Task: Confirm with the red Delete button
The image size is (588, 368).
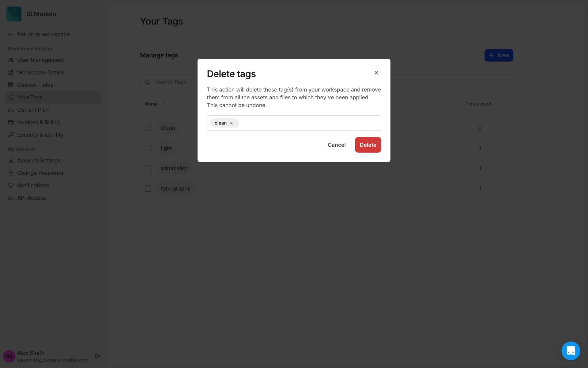Action: [368, 145]
